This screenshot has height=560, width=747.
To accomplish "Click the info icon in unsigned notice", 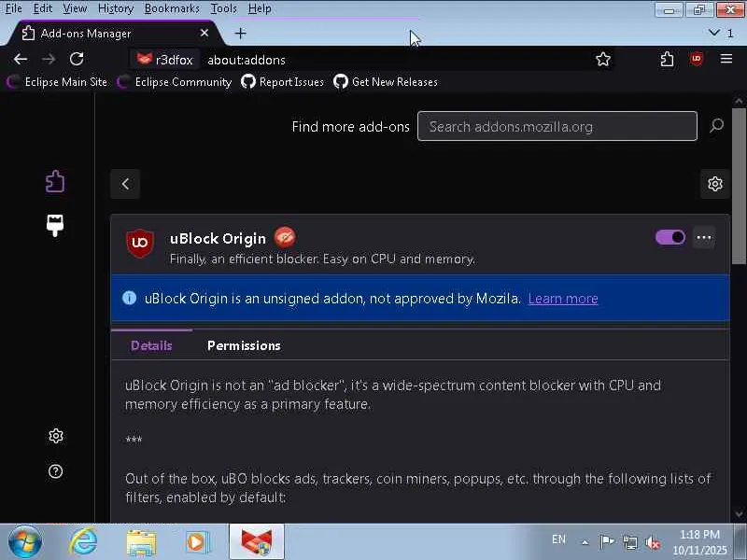I will (x=129, y=298).
